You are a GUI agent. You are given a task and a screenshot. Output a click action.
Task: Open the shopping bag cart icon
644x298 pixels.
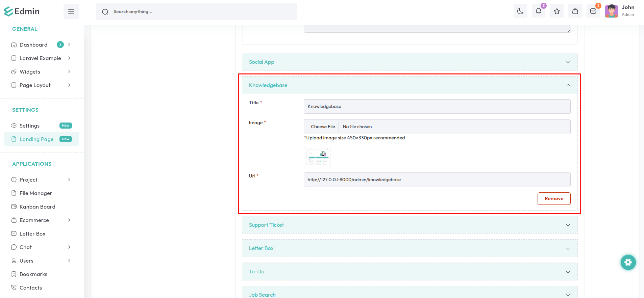(x=575, y=11)
